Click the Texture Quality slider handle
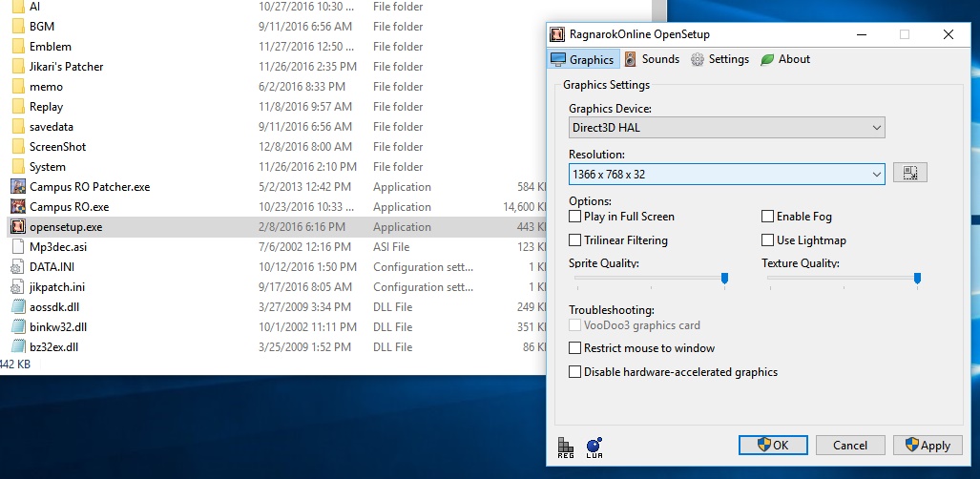Image resolution: width=980 pixels, height=479 pixels. point(918,279)
